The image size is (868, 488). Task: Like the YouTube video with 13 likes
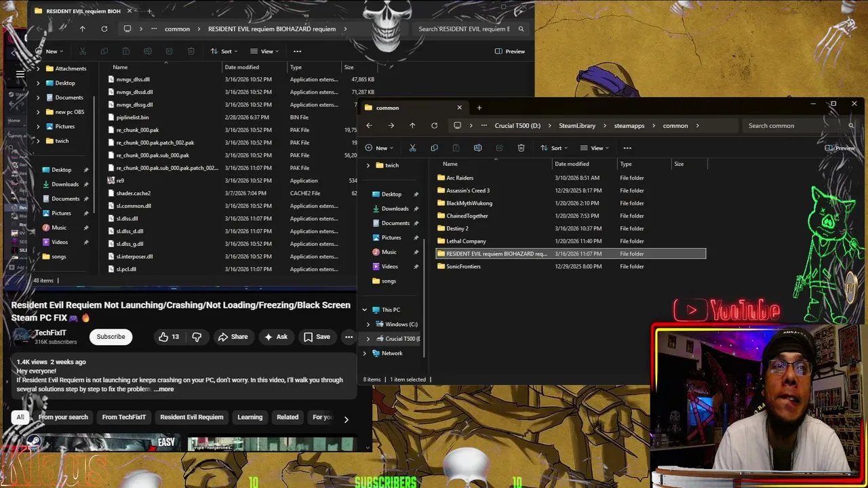tap(168, 337)
